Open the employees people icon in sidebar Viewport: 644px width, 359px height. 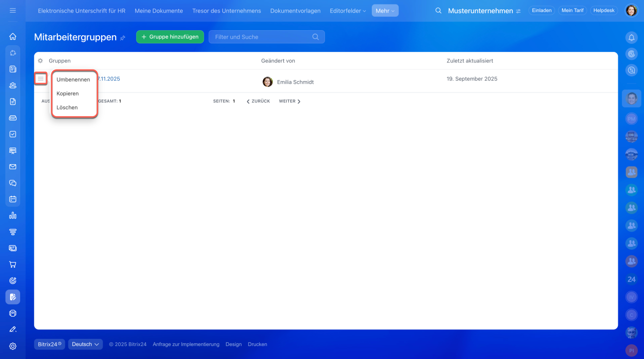[13, 85]
